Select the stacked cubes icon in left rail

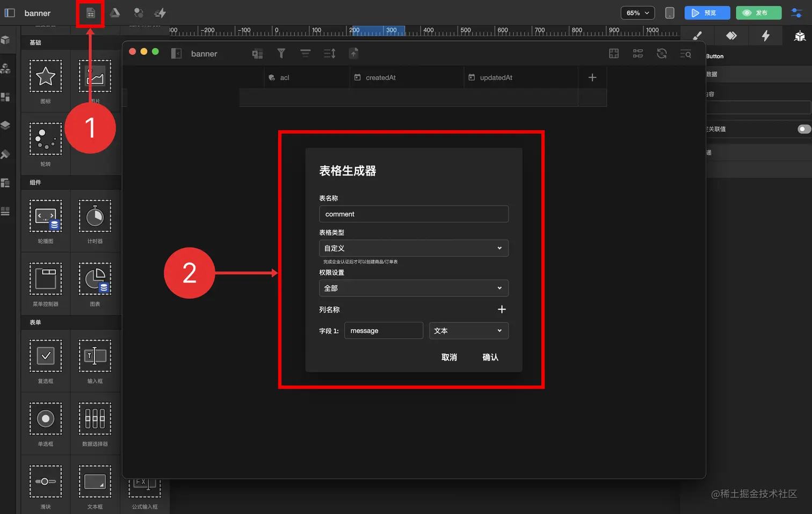point(5,68)
